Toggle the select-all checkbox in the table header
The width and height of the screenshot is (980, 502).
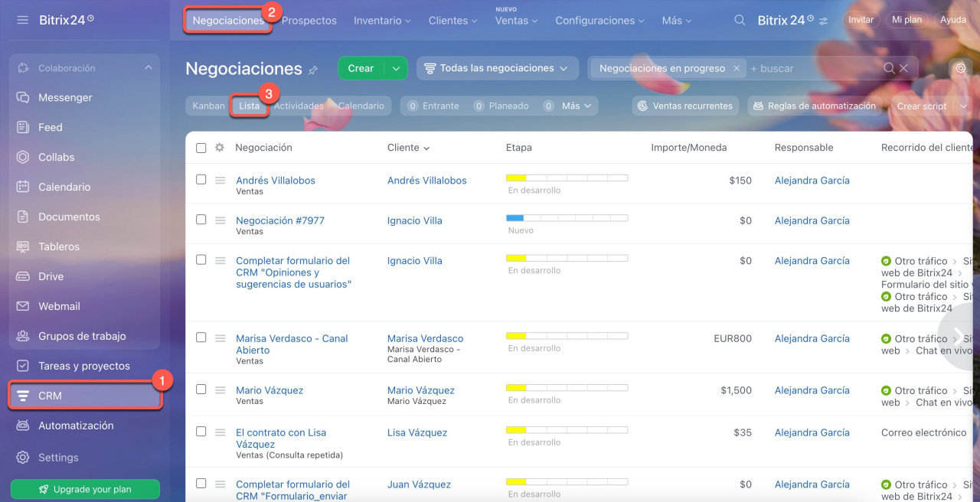point(201,148)
